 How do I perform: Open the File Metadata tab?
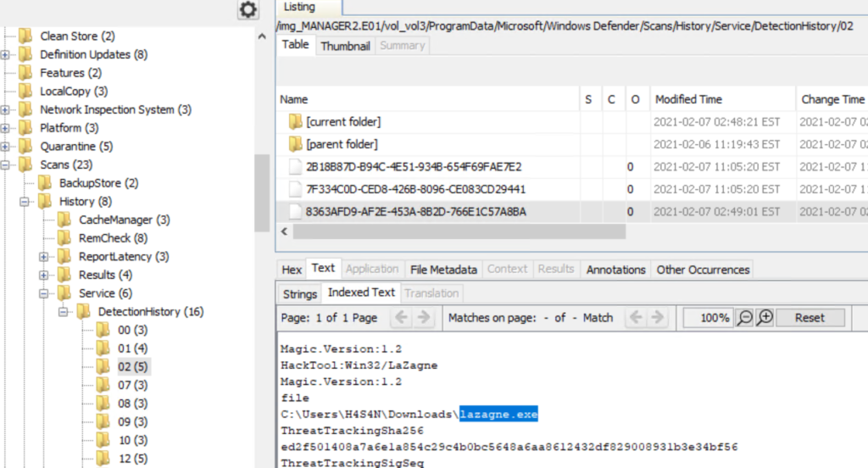[443, 270]
